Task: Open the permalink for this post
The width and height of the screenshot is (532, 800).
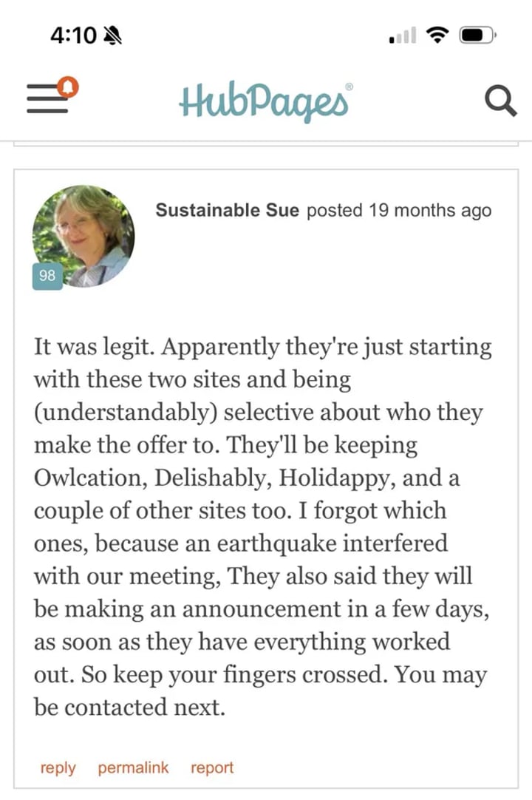Action: [x=133, y=767]
